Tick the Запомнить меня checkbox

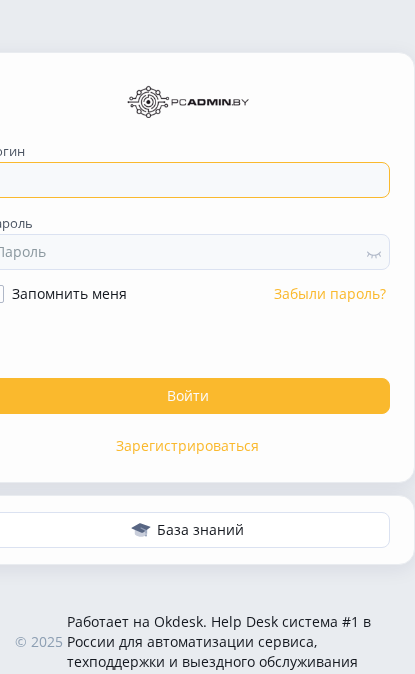click(x=1, y=294)
